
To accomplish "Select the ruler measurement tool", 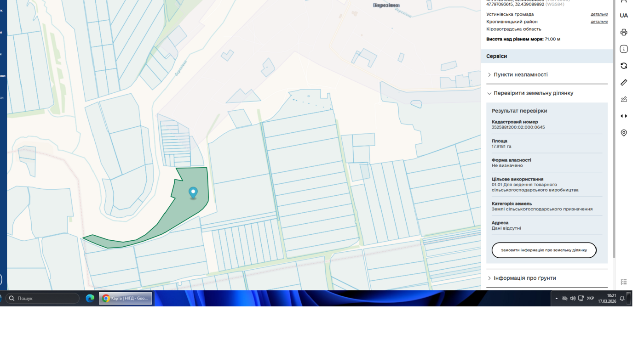I will coord(624,82).
